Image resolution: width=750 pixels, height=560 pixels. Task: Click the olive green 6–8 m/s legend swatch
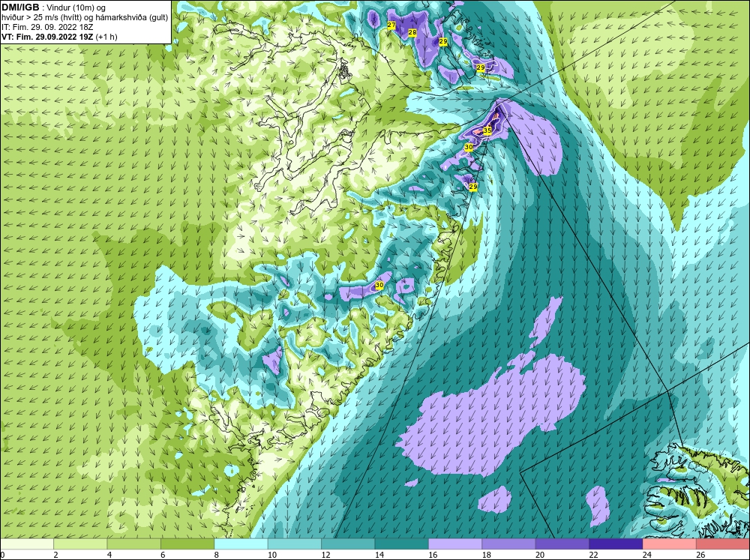pyautogui.click(x=187, y=544)
